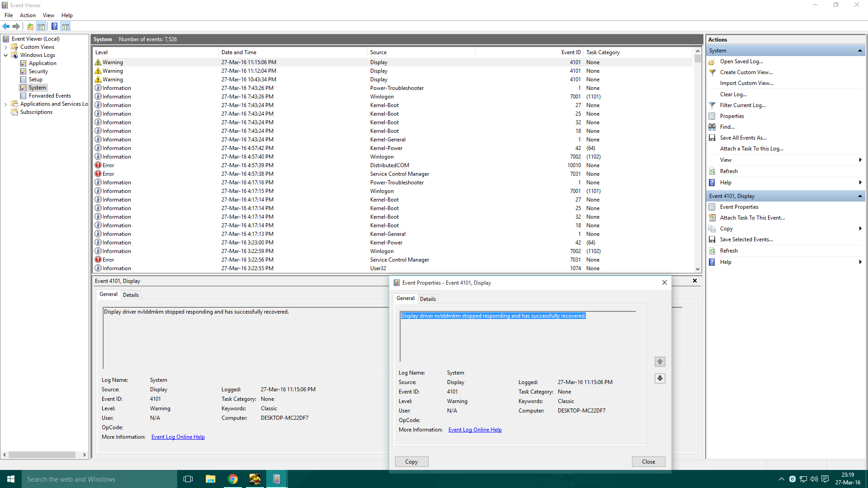The height and width of the screenshot is (488, 868).
Task: Click the blue Help toolbar icon
Action: 54,26
